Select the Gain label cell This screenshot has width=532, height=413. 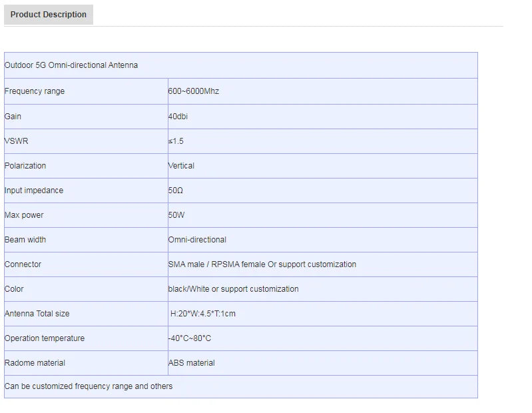(x=86, y=117)
